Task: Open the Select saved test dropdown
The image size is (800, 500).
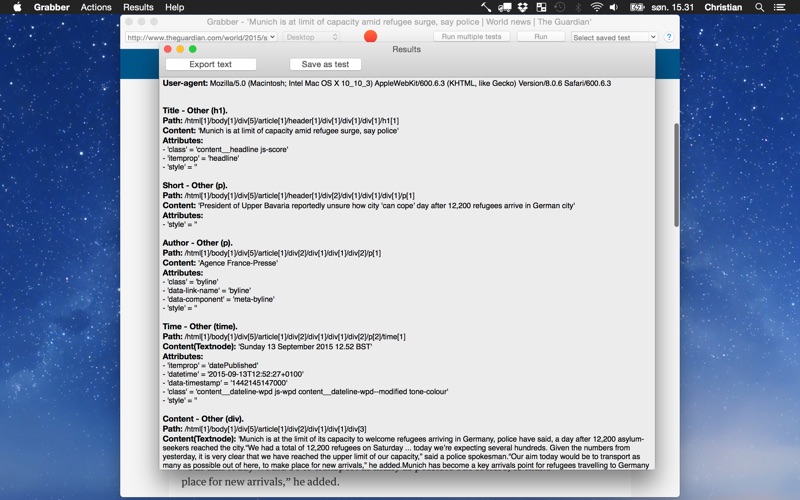Action: point(614,37)
